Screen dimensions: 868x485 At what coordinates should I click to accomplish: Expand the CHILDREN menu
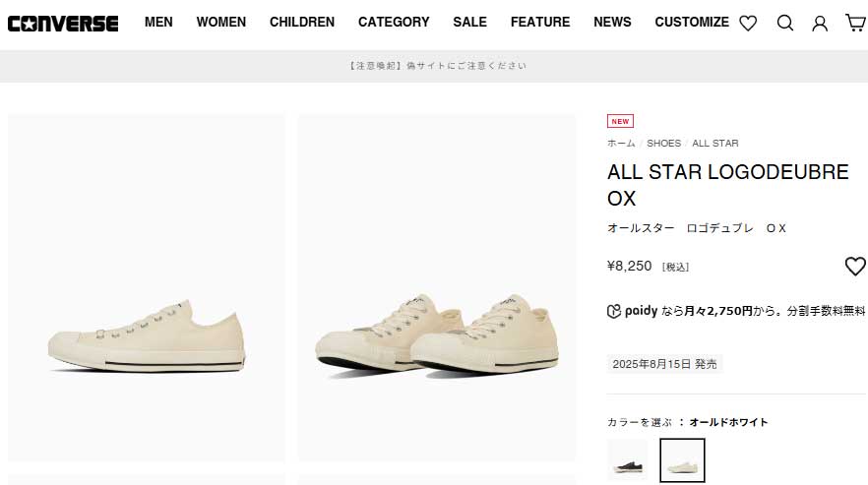click(302, 22)
